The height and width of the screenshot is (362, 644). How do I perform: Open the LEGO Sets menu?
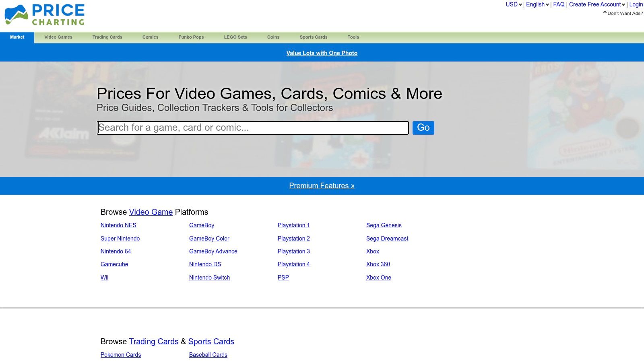(235, 37)
